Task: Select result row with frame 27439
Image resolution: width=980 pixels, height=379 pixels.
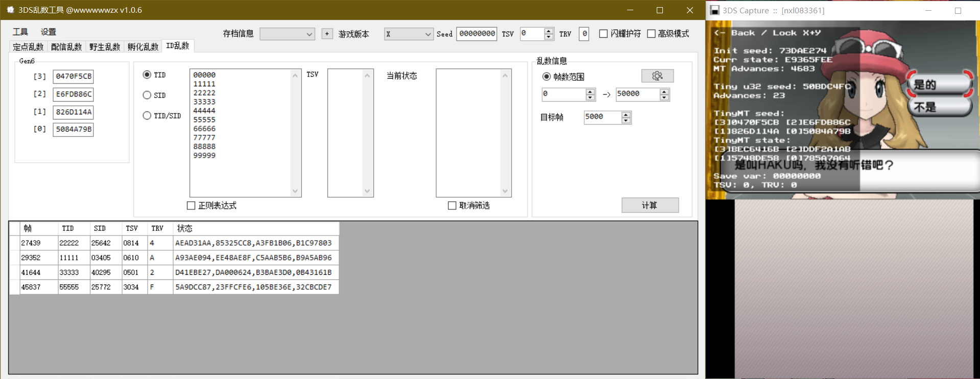Action: click(x=174, y=243)
